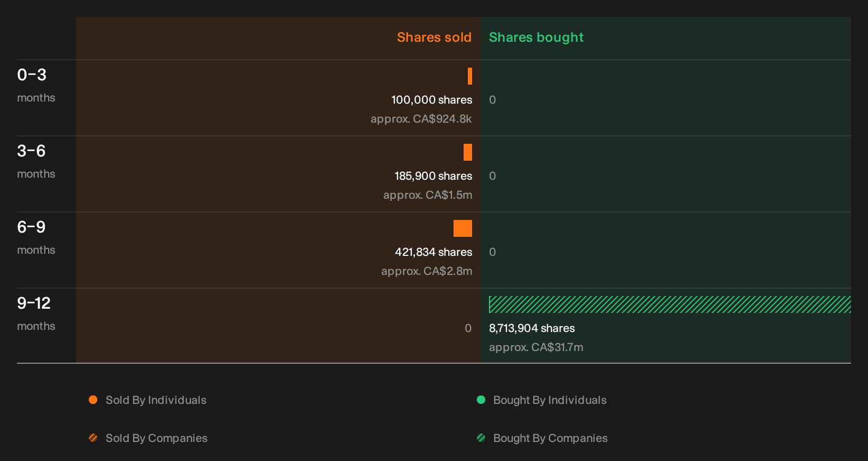Select the 6-9 months orange sold bar
Image resolution: width=868 pixels, height=461 pixels.
pyautogui.click(x=463, y=228)
